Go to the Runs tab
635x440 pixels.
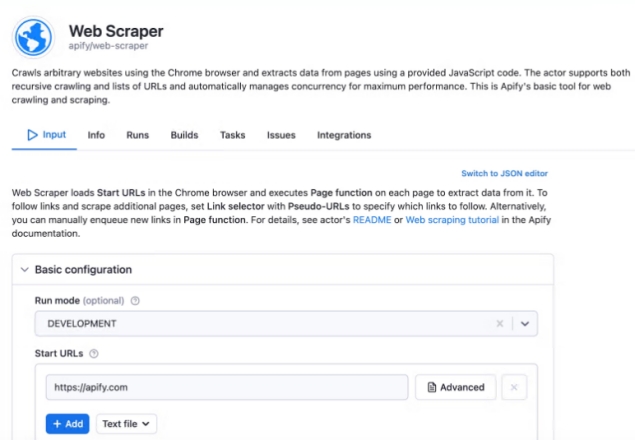click(x=138, y=135)
